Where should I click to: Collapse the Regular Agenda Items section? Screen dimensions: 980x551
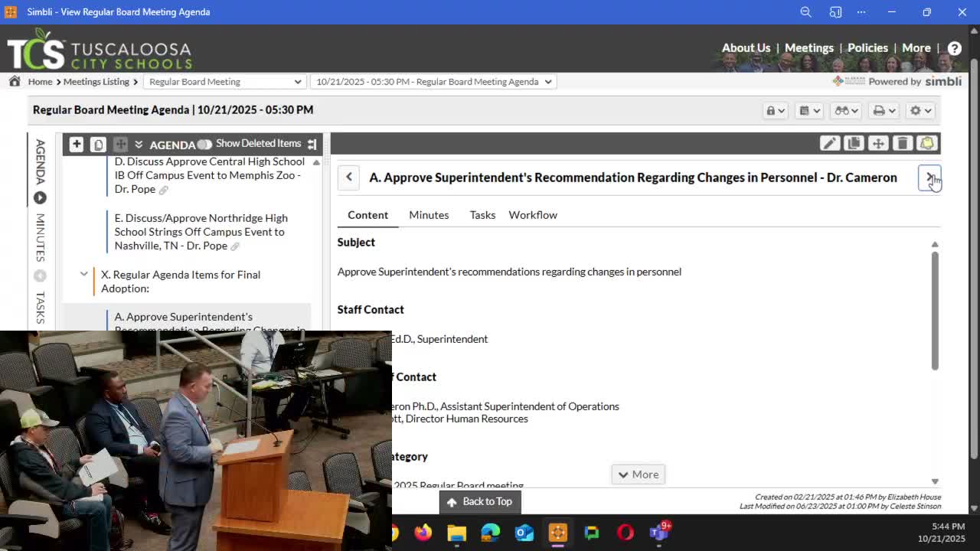click(x=84, y=274)
